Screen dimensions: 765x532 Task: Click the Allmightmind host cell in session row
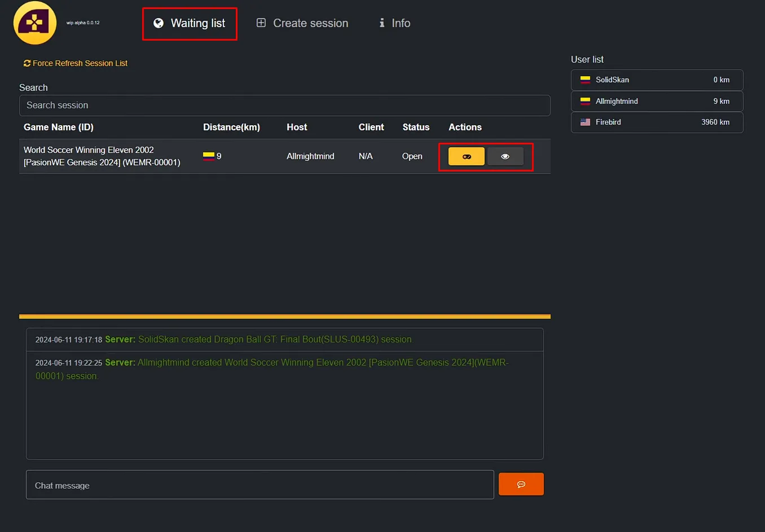(310, 156)
